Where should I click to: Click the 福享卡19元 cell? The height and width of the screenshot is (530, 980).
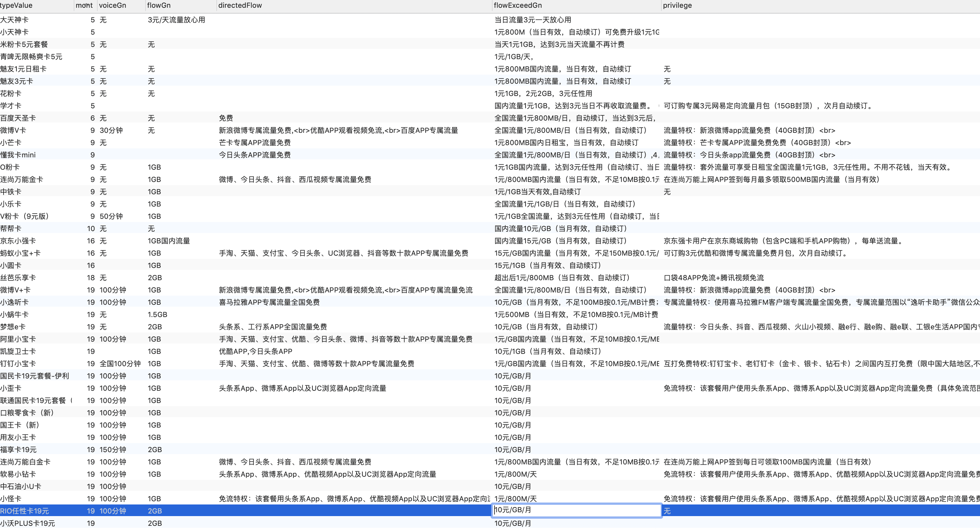[x=18, y=450]
